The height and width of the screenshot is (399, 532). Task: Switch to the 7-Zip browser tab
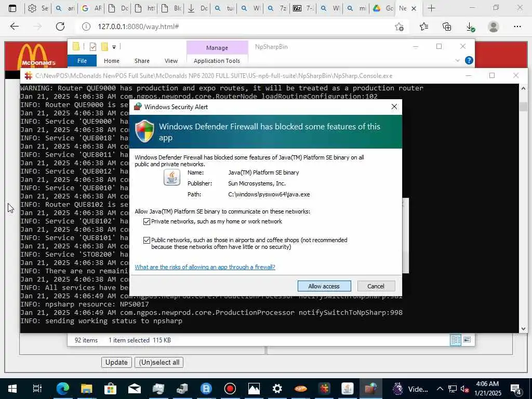(x=303, y=8)
